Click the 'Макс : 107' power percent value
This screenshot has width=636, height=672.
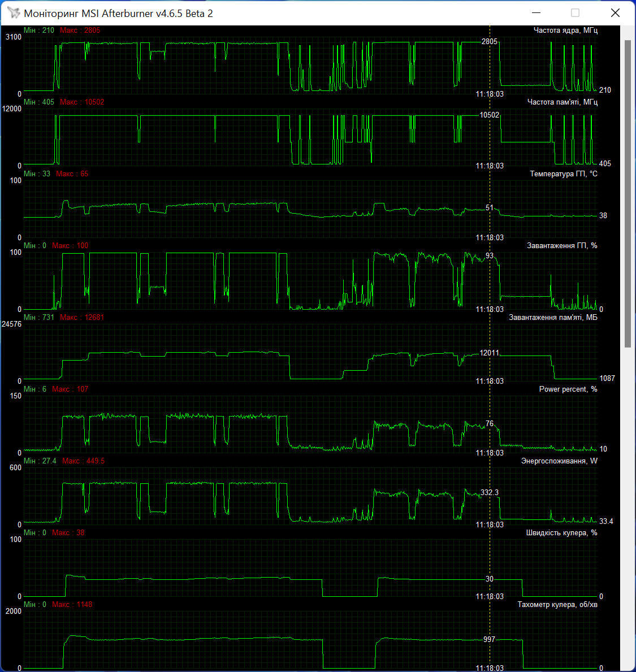(70, 389)
